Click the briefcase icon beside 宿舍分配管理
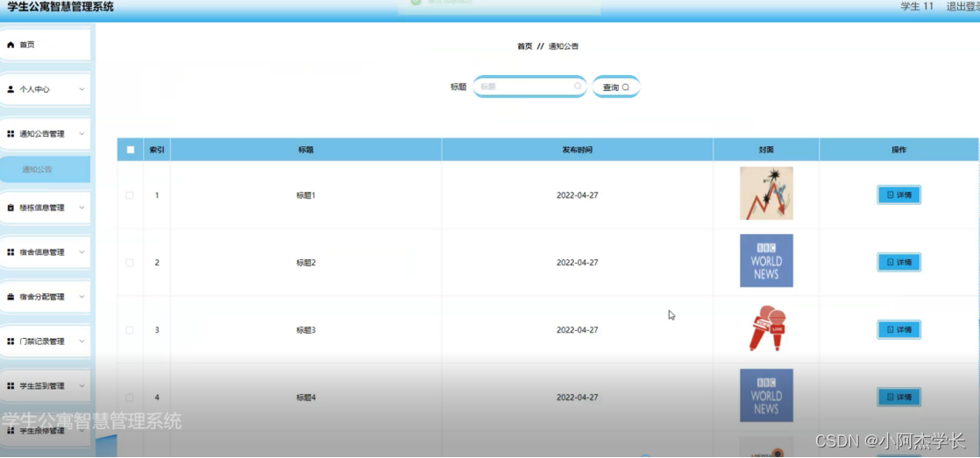980x458 pixels. point(11,297)
